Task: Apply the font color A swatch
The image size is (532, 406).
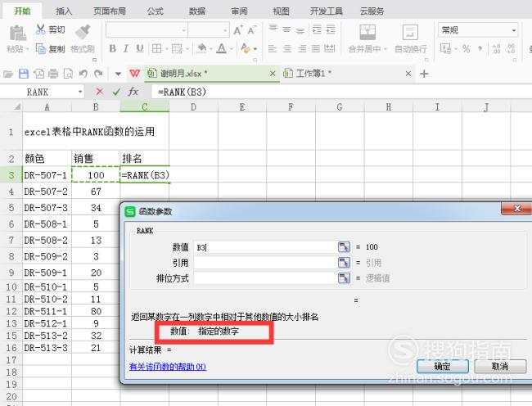Action: [x=222, y=48]
